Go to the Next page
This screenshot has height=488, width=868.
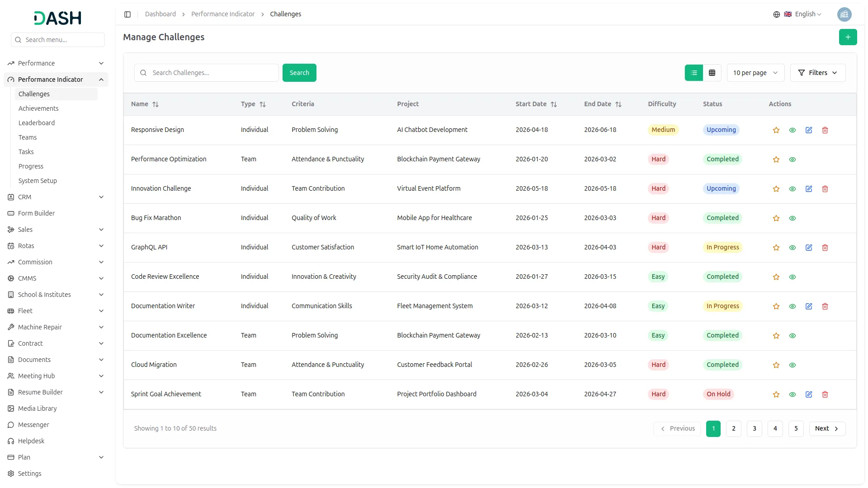click(x=827, y=429)
